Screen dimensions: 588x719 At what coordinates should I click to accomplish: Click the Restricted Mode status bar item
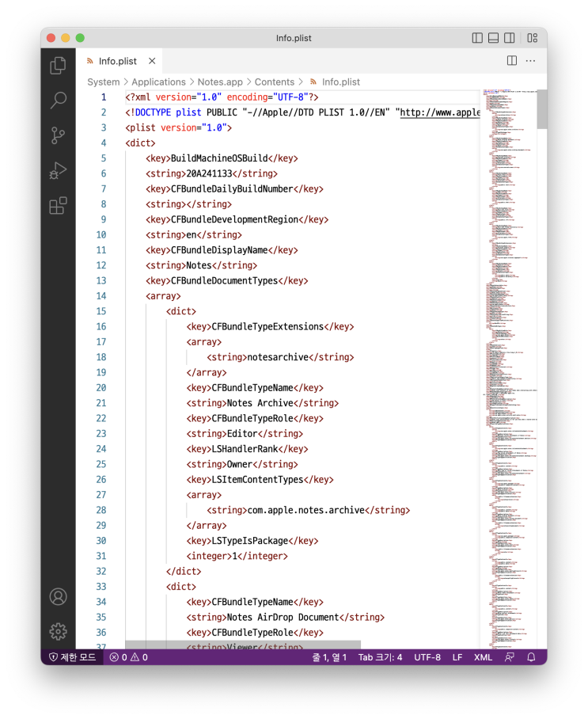[x=72, y=657]
